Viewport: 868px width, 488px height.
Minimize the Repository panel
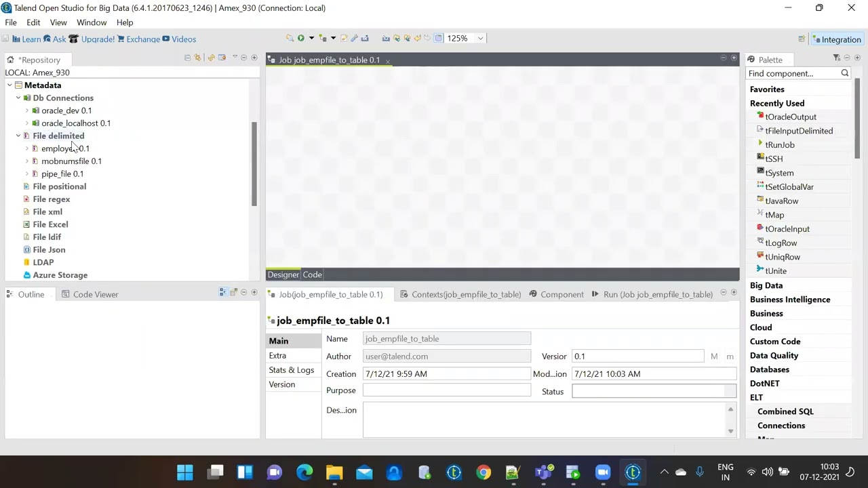click(x=244, y=58)
